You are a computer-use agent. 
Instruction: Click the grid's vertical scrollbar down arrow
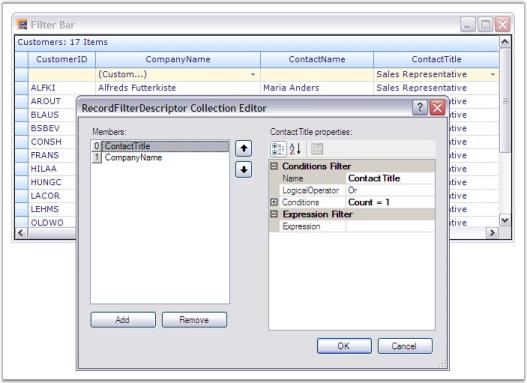point(505,220)
